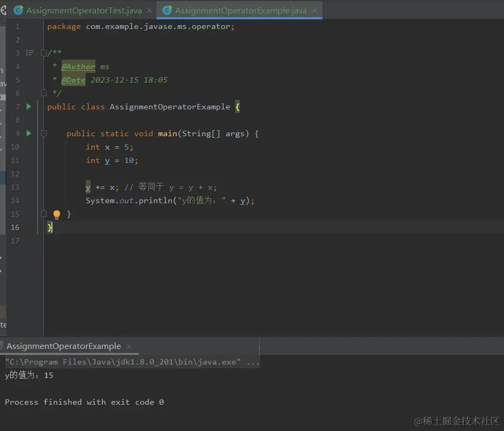Screen dimensions: 504x431
Task: Click the fold end marker at line 15
Action: tap(44, 213)
